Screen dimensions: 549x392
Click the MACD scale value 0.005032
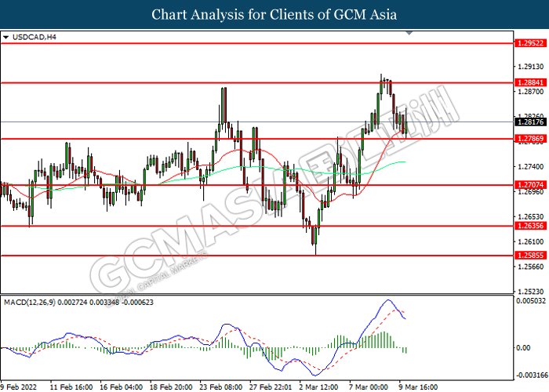[x=531, y=301]
